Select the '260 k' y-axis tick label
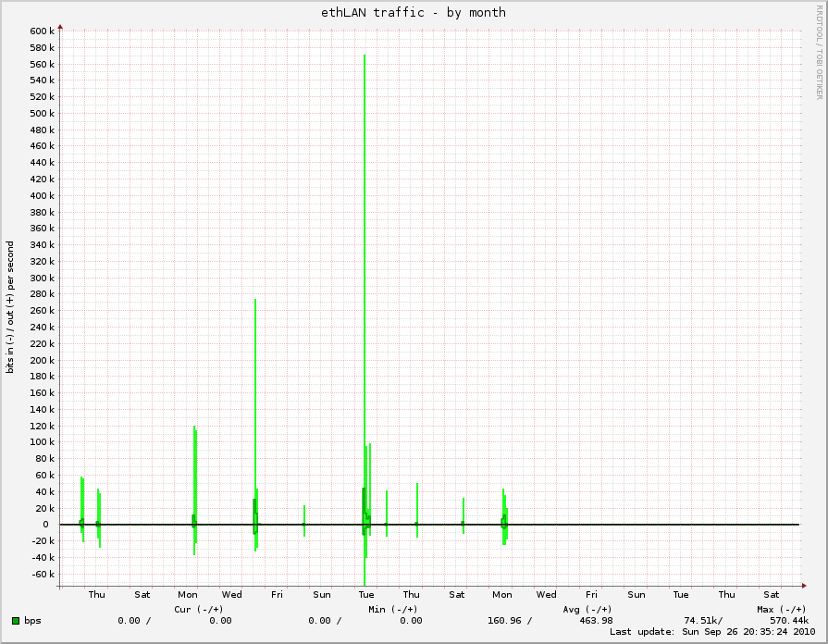 (43, 311)
